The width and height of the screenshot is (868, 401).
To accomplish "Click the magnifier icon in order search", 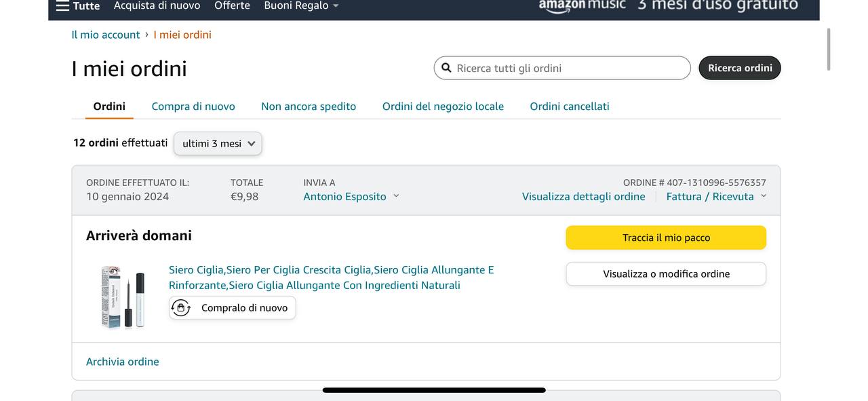I will (x=446, y=68).
